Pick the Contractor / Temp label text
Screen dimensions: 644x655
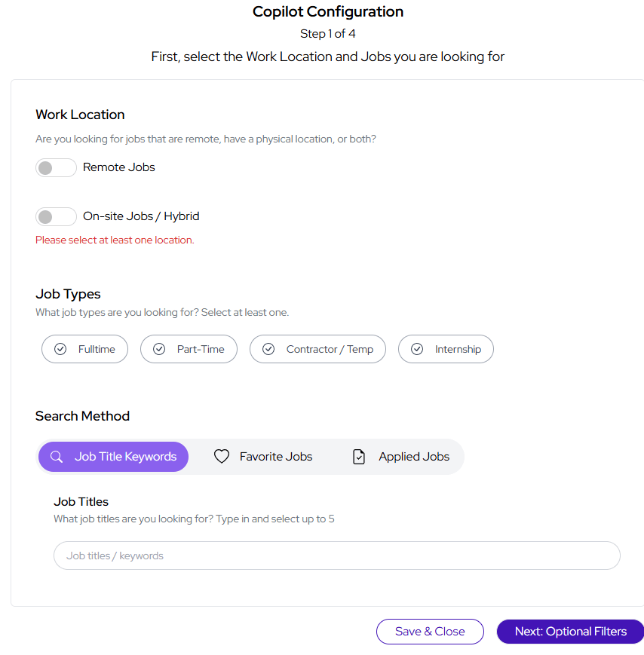pyautogui.click(x=330, y=350)
